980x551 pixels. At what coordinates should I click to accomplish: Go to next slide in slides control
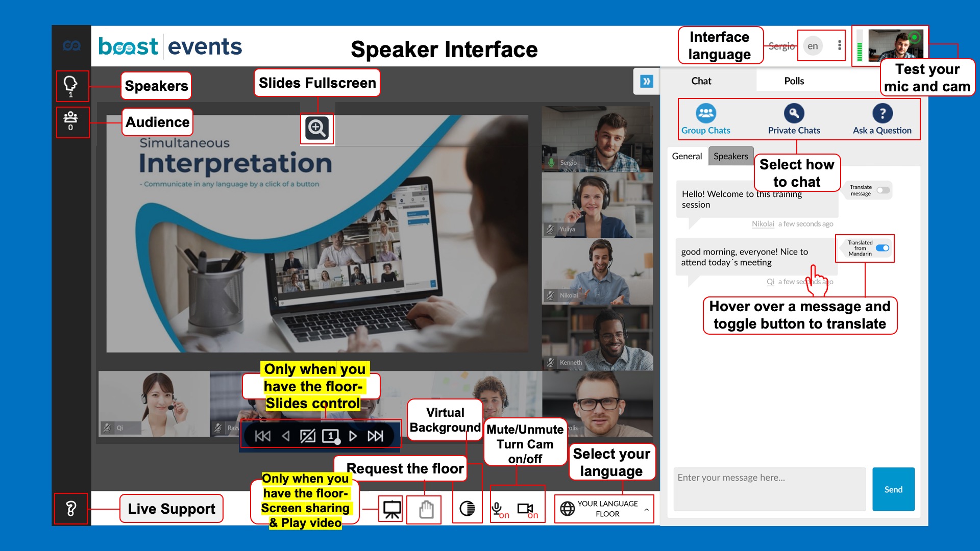pyautogui.click(x=353, y=436)
